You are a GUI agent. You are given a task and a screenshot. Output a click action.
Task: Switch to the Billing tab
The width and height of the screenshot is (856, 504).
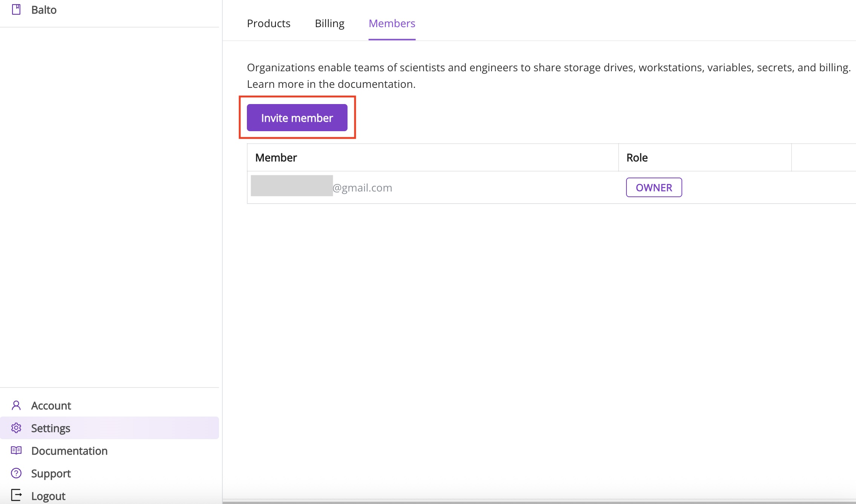coord(329,23)
